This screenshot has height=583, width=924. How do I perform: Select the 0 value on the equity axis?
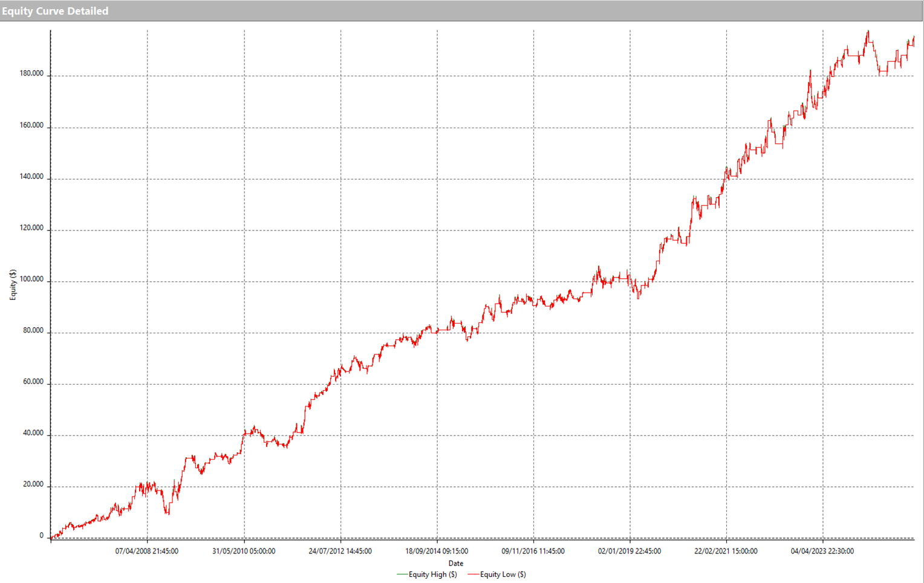pos(42,535)
